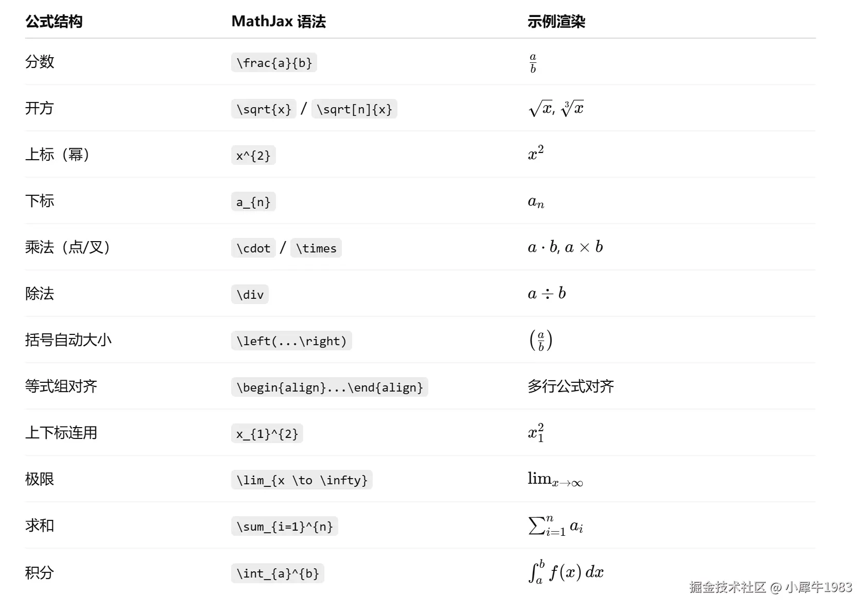Viewport: 868px width, 610px height.
Task: Click the \sqrt{x} code snippet
Action: (x=264, y=109)
